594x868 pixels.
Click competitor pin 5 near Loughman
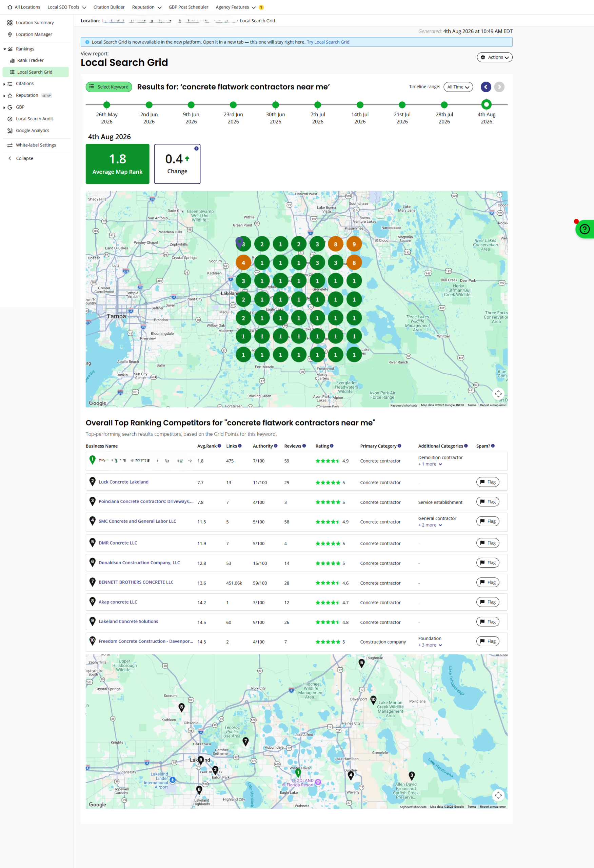361,663
